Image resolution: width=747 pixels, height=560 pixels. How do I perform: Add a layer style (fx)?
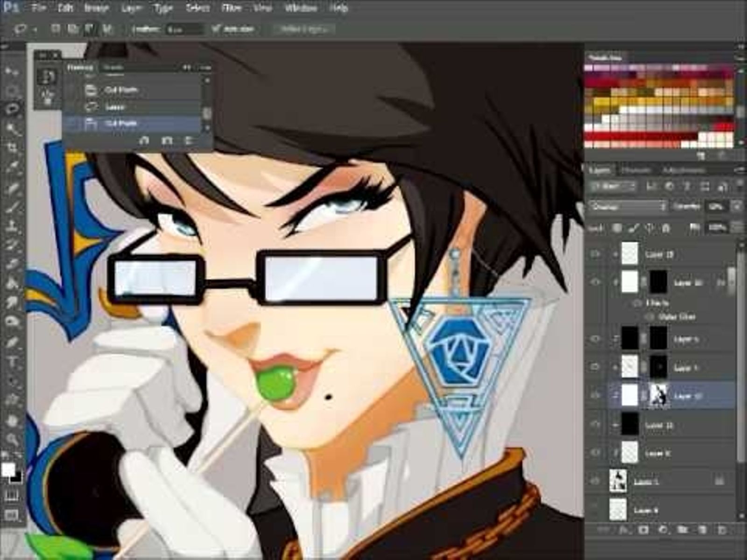(623, 530)
